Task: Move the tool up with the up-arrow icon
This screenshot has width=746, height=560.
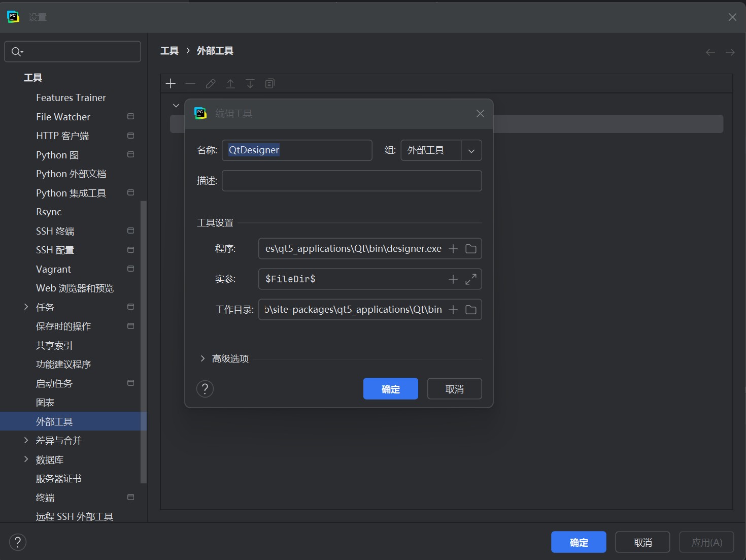Action: [230, 83]
